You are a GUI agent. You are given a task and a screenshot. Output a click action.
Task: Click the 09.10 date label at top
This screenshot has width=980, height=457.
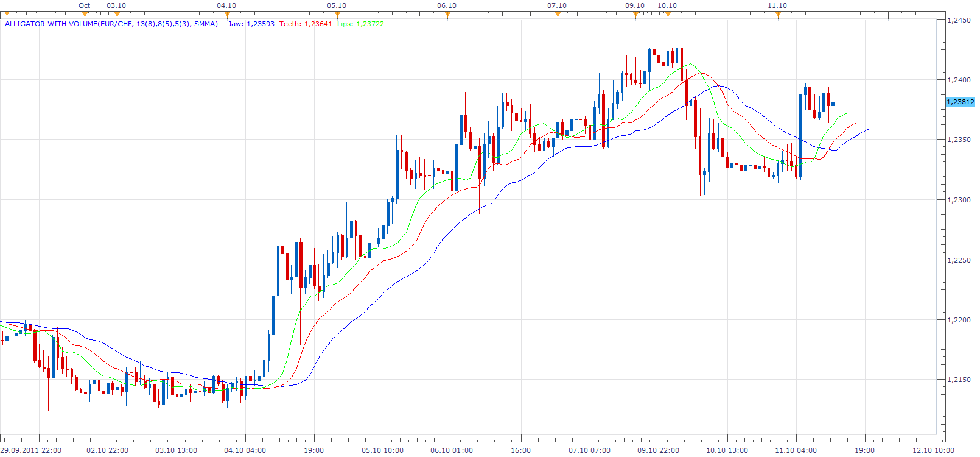tap(635, 5)
